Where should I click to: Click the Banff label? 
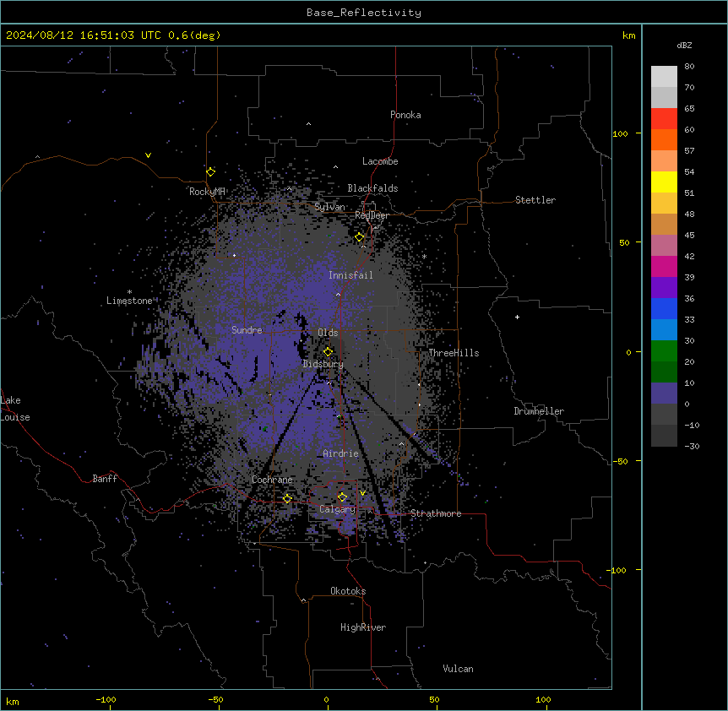pos(105,479)
